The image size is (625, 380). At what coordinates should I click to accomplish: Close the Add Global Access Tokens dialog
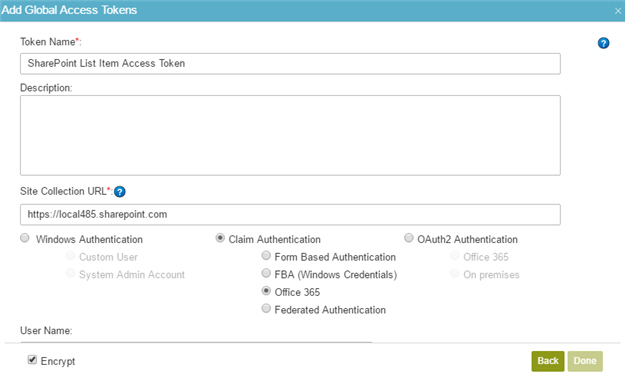[617, 11]
